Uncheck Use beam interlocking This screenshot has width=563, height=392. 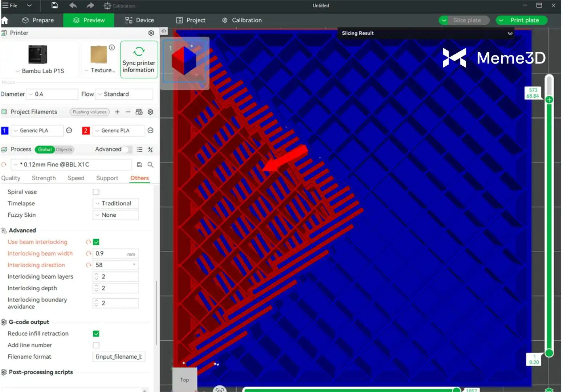point(96,242)
